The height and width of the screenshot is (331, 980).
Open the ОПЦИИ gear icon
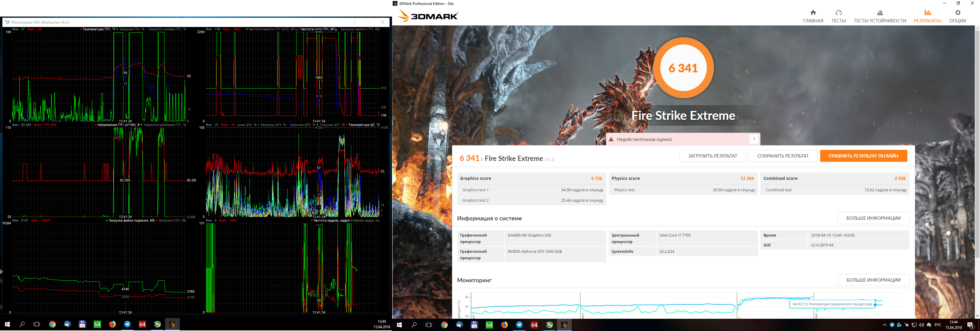958,13
